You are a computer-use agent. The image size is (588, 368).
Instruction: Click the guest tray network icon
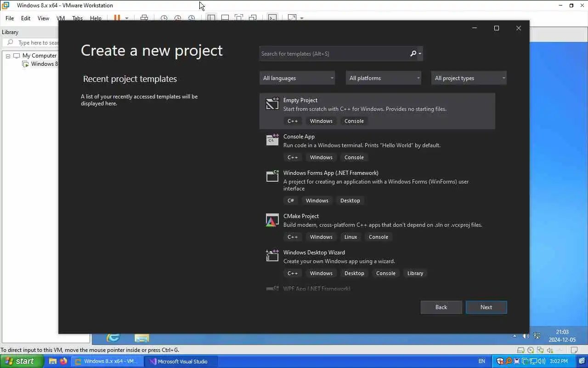(537, 336)
